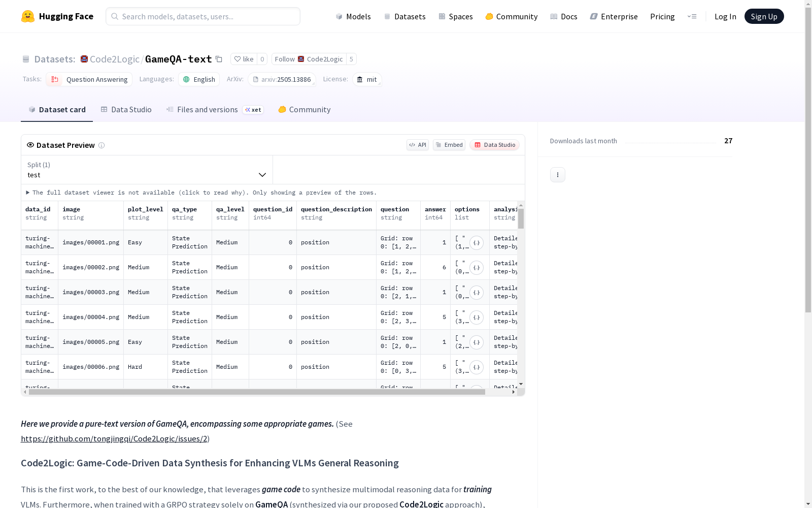The width and height of the screenshot is (812, 508).
Task: Expand options list for images/00002.png row
Action: [476, 268]
